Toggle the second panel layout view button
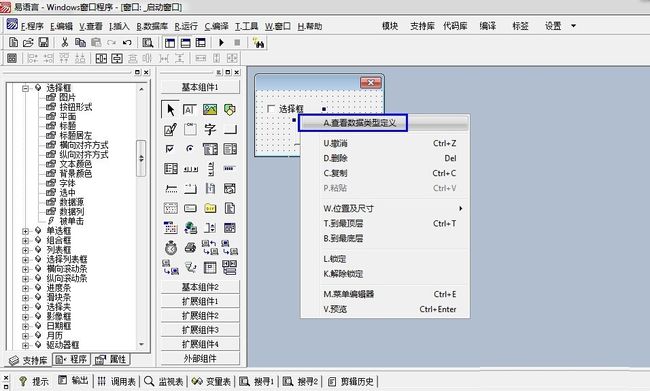This screenshot has height=391, width=650. coord(185,42)
